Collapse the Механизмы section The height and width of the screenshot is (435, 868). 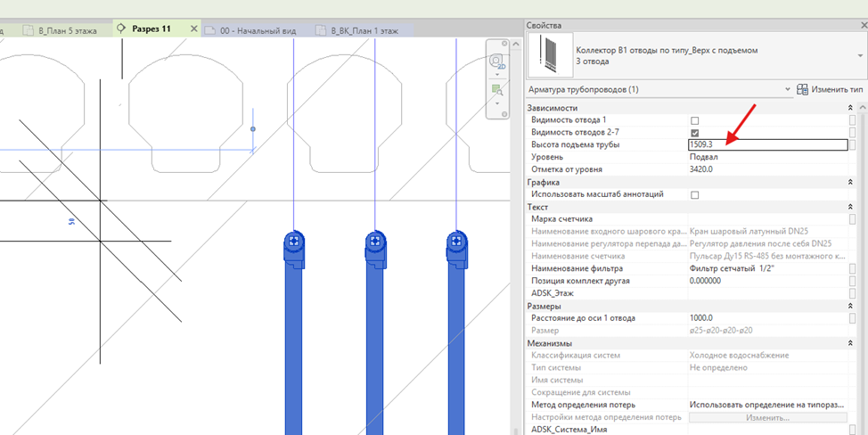coord(850,344)
